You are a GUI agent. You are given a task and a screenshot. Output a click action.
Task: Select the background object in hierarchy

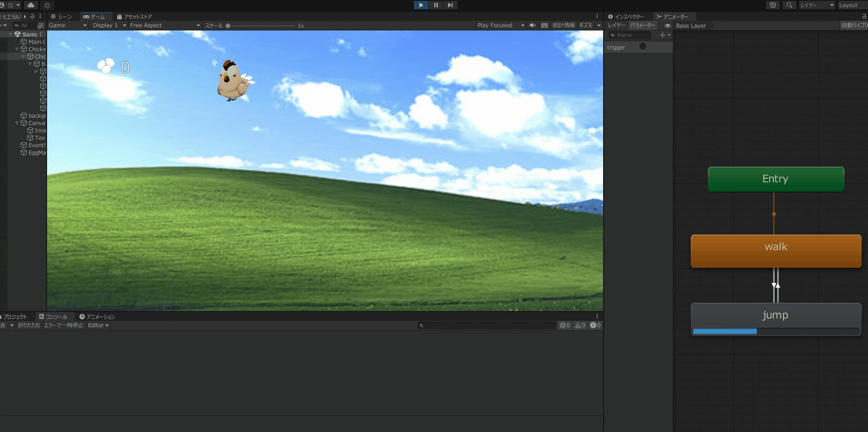click(33, 115)
